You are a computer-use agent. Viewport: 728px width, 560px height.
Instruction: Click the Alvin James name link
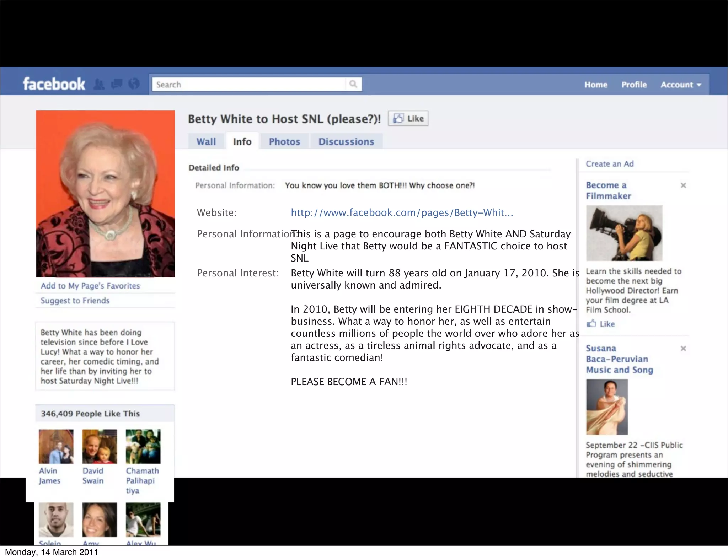coord(50,475)
